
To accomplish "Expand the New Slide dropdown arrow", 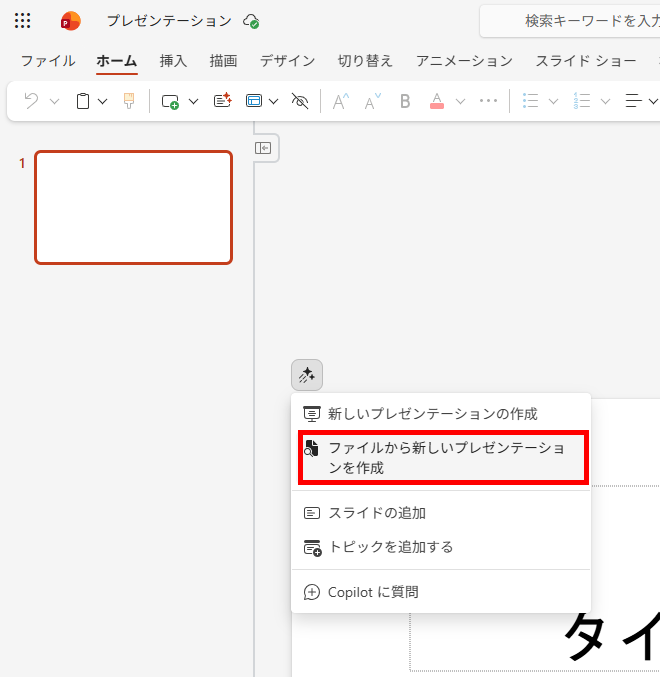I will tap(193, 101).
